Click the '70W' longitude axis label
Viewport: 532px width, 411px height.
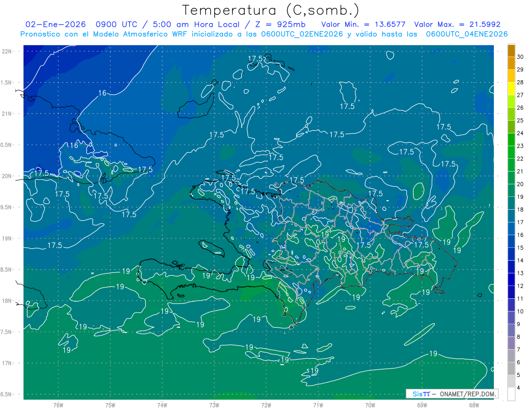370,405
